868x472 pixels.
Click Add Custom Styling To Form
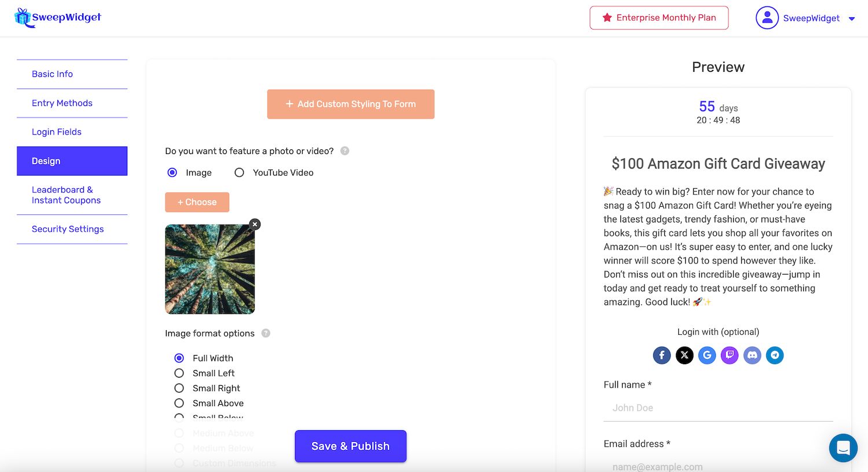click(x=350, y=104)
